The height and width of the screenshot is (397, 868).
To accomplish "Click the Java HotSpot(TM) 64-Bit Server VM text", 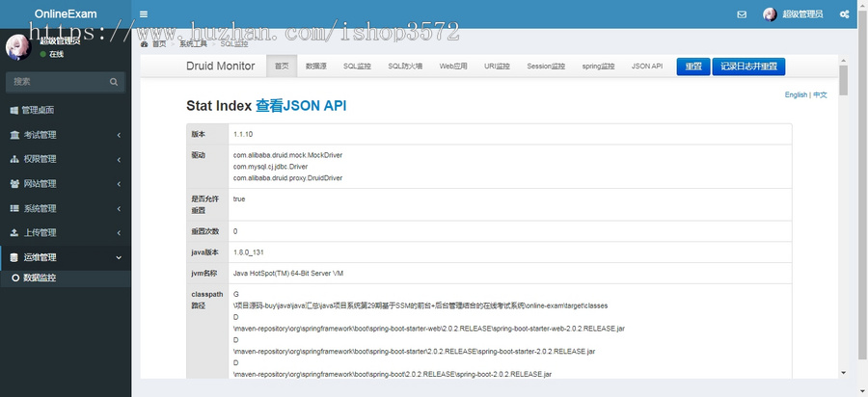I will click(288, 274).
